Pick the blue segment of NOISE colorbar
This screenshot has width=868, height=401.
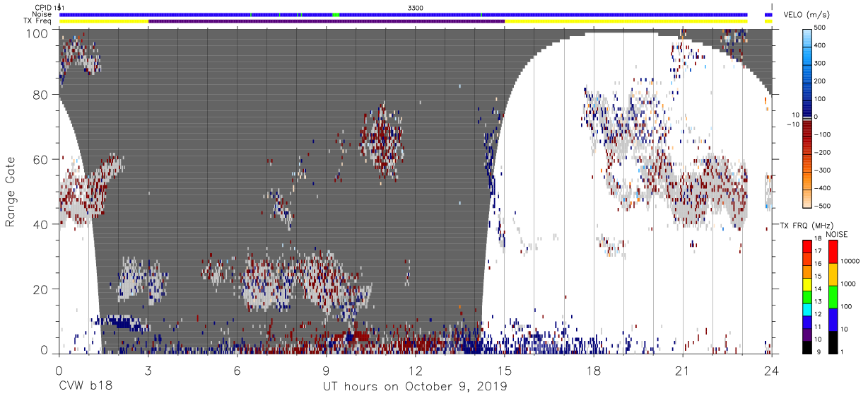point(832,320)
